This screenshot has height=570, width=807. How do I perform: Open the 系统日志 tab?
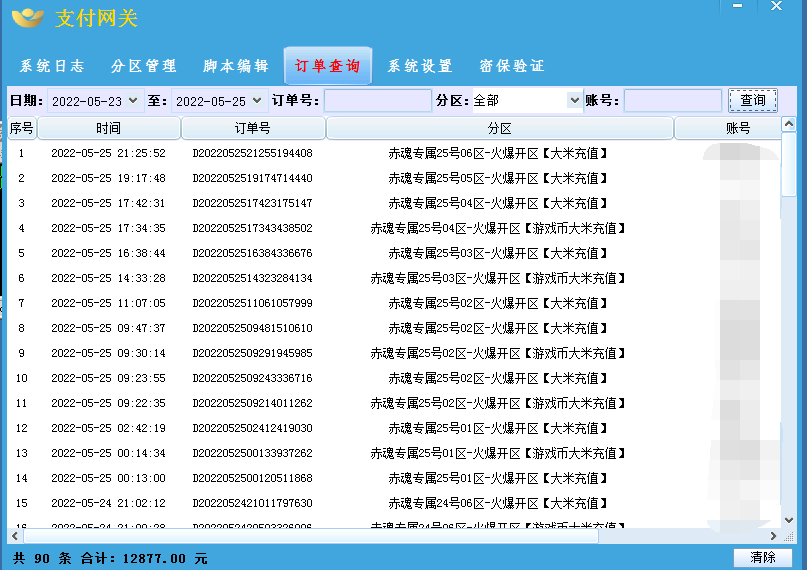tap(52, 66)
